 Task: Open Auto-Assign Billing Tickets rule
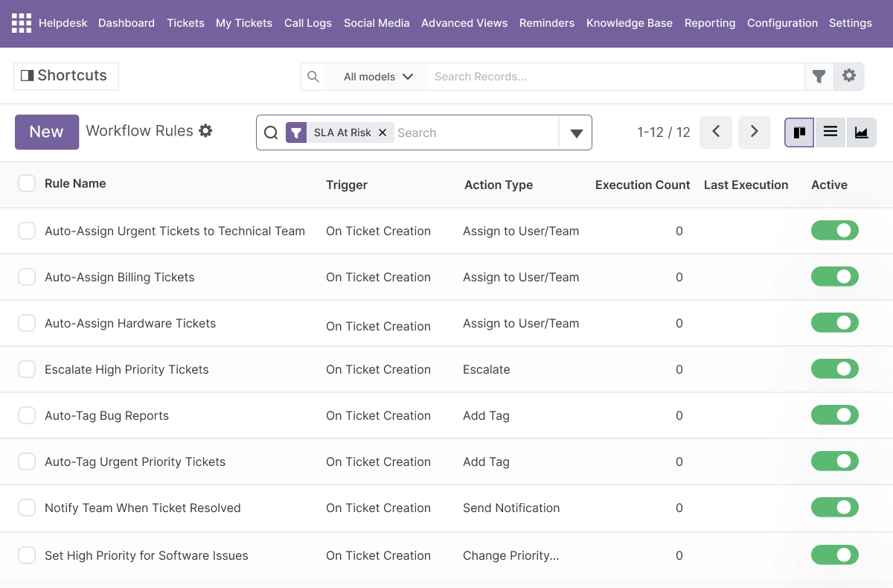pos(120,277)
